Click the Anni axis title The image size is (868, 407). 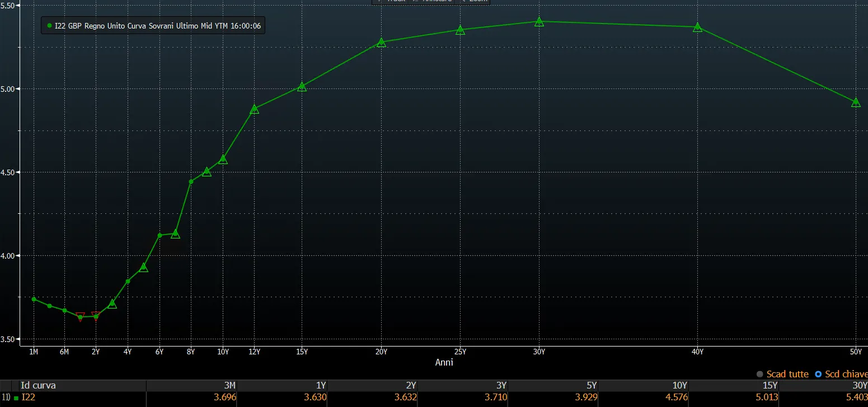pos(444,362)
